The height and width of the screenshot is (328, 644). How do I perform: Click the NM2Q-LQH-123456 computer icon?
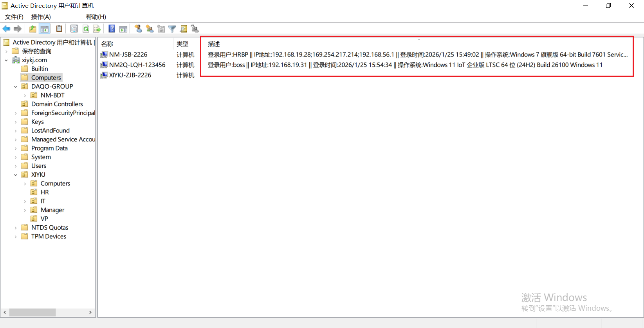(x=104, y=65)
